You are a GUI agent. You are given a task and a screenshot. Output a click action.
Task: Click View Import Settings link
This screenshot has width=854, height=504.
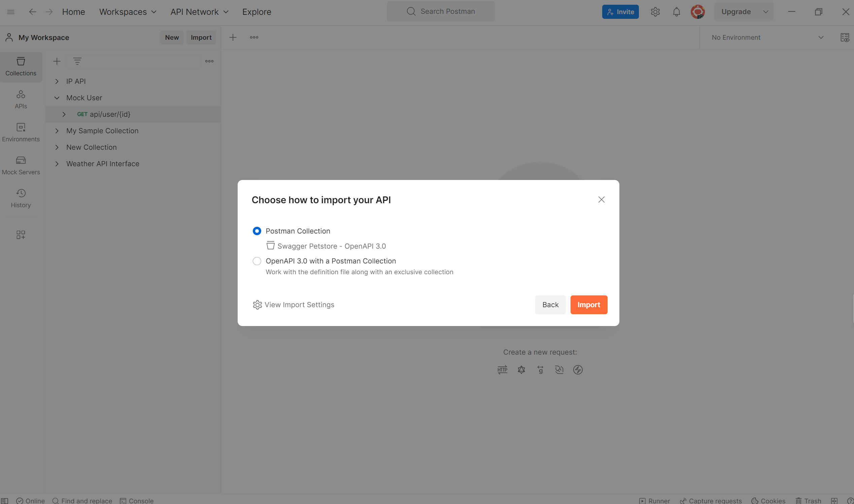294,305
